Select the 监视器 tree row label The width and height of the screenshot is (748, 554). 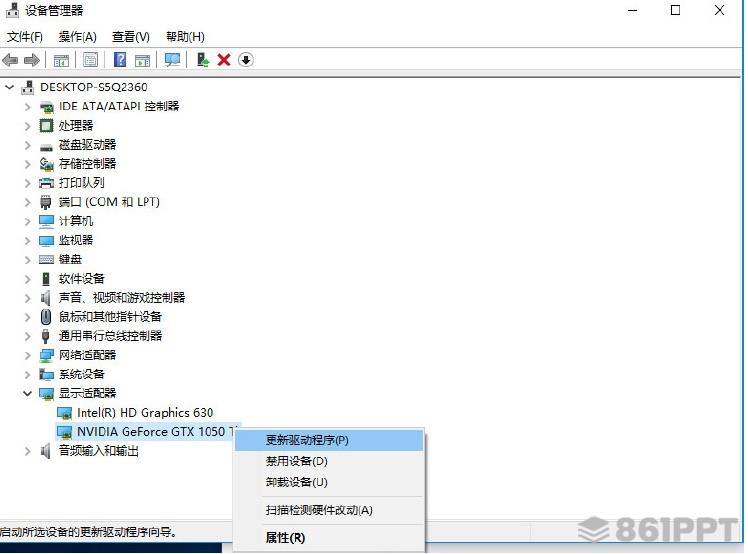point(76,240)
